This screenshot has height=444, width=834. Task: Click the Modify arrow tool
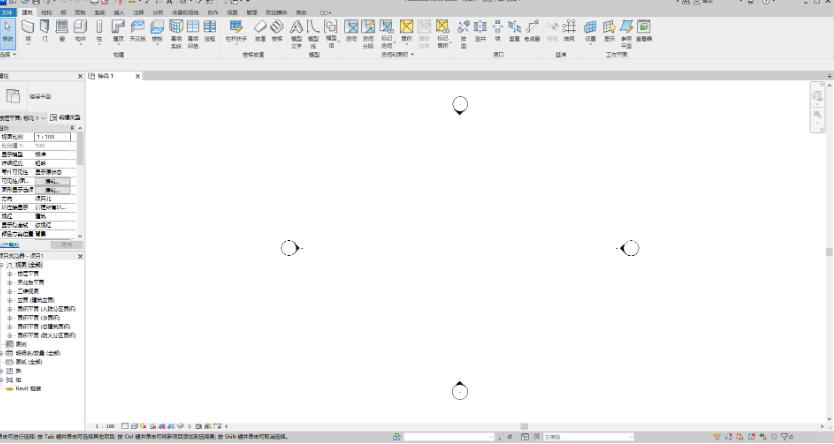pyautogui.click(x=8, y=28)
